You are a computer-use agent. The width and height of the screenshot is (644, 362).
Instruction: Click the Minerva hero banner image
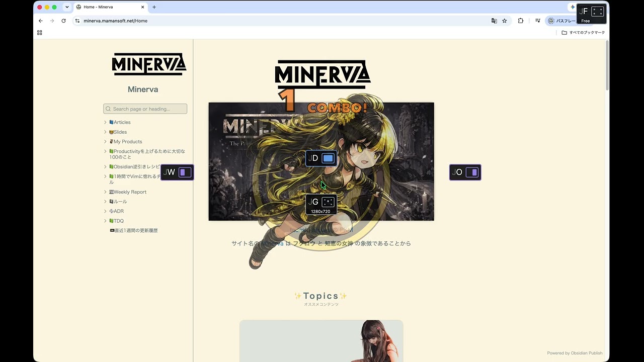(x=321, y=161)
